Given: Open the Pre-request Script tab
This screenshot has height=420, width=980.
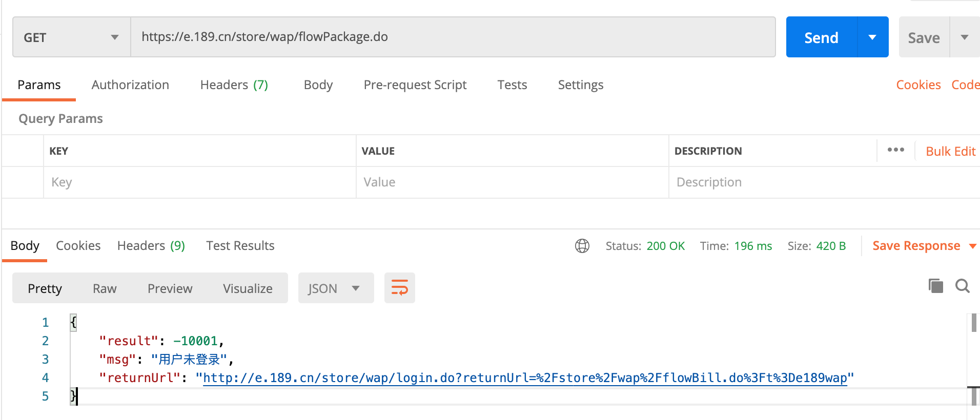Looking at the screenshot, I should 415,85.
